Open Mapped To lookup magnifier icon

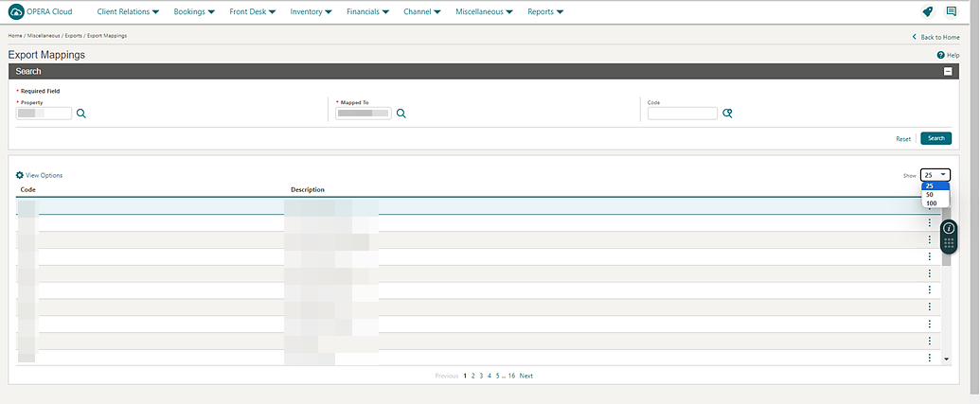pyautogui.click(x=401, y=114)
